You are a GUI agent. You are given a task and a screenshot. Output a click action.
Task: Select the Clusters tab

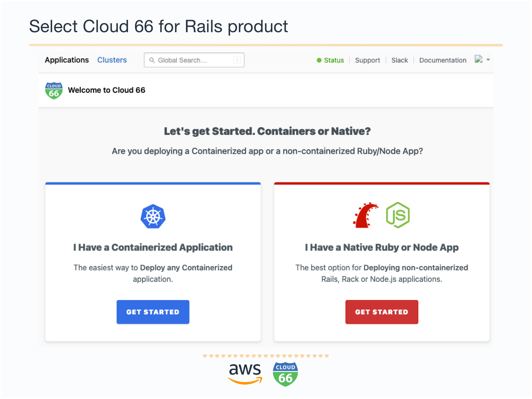112,60
